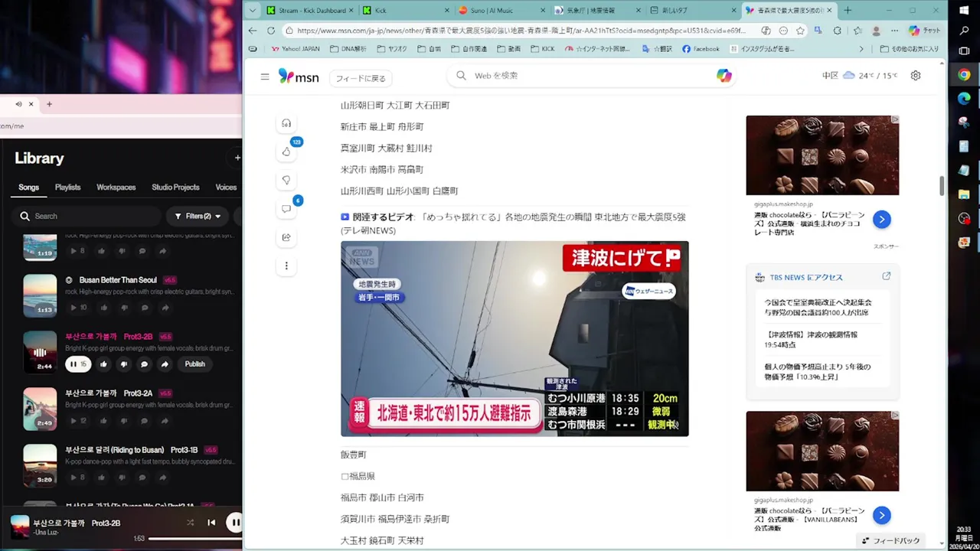
Task: Reload the msn page
Action: point(271,31)
